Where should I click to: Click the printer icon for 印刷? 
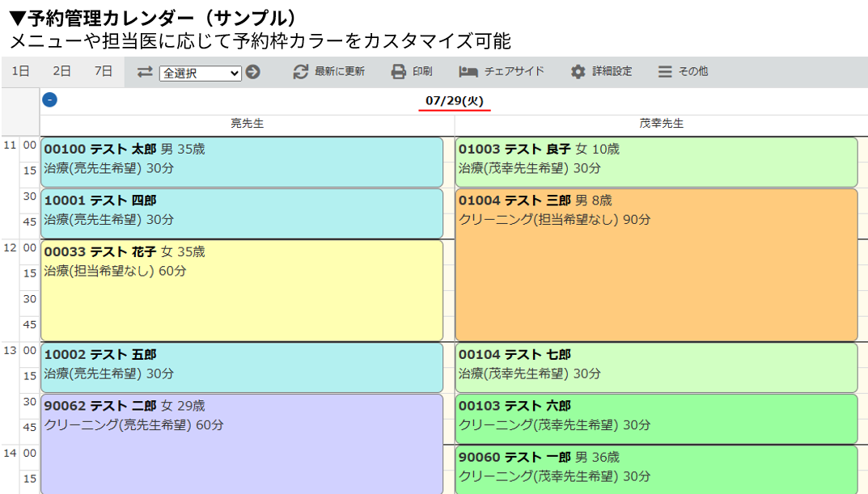(x=399, y=72)
